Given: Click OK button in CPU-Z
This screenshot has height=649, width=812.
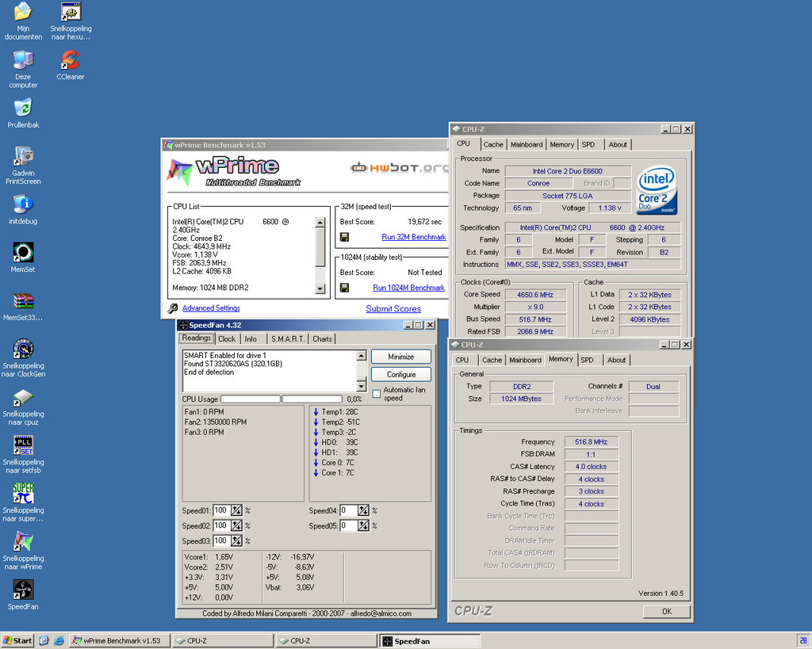Looking at the screenshot, I should tap(666, 612).
